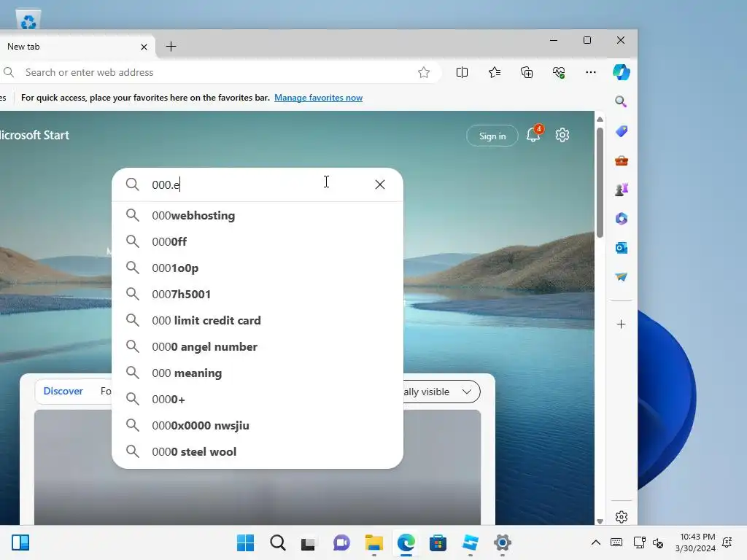The image size is (747, 560).
Task: Select suggestion 0007h5001
Action: click(258, 295)
